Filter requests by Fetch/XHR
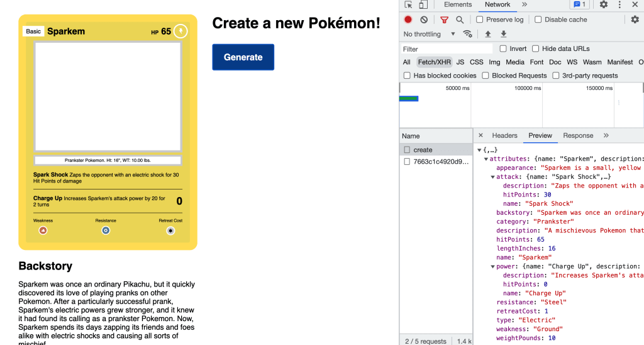The width and height of the screenshot is (644, 345). point(434,62)
